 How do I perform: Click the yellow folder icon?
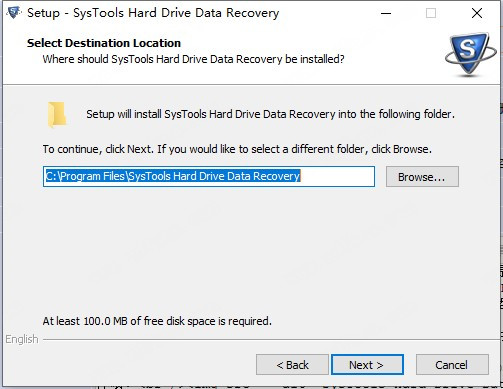coord(57,115)
